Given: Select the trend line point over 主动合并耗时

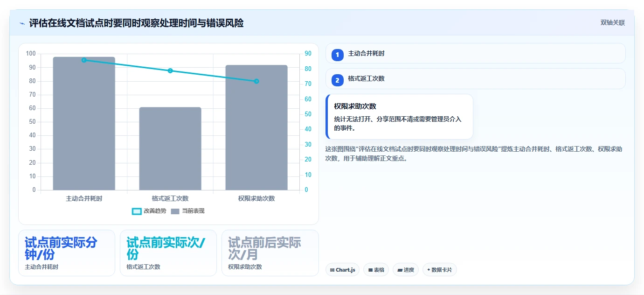Looking at the screenshot, I should point(84,60).
